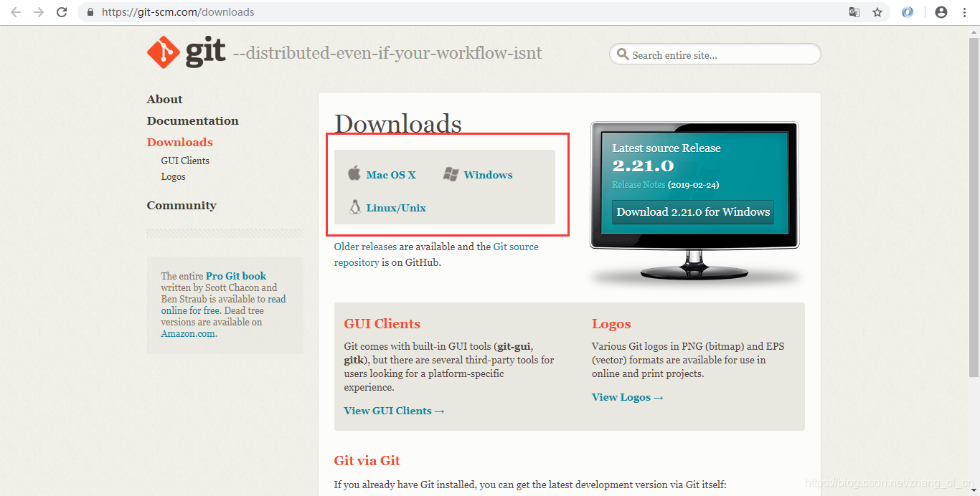Open Chrome's three-dot menu
Image resolution: width=980 pixels, height=496 pixels.
click(963, 12)
